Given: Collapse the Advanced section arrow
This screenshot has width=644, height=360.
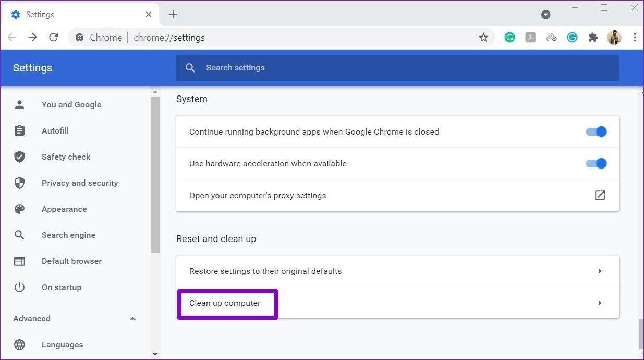Looking at the screenshot, I should click(x=132, y=318).
